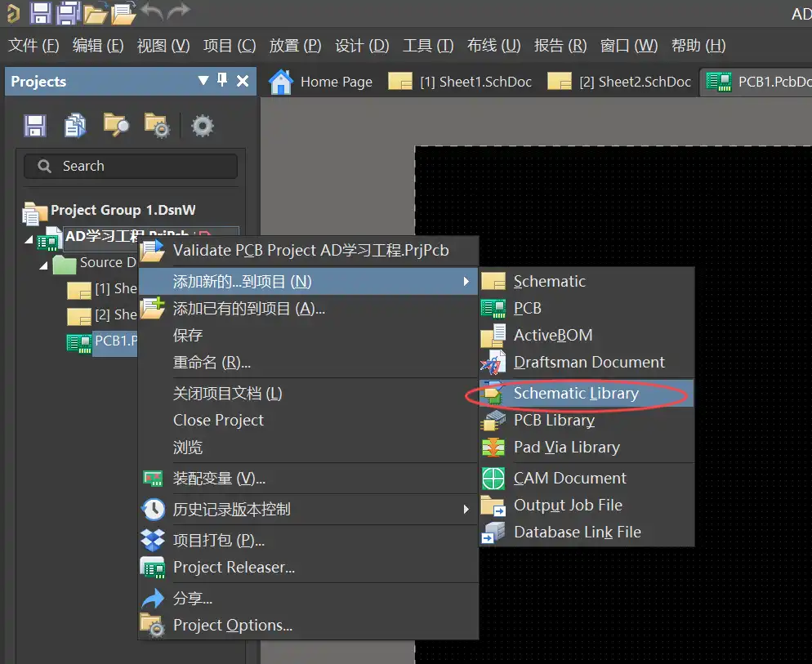
Task: Click the undo arrow in title toolbar
Action: click(150, 11)
